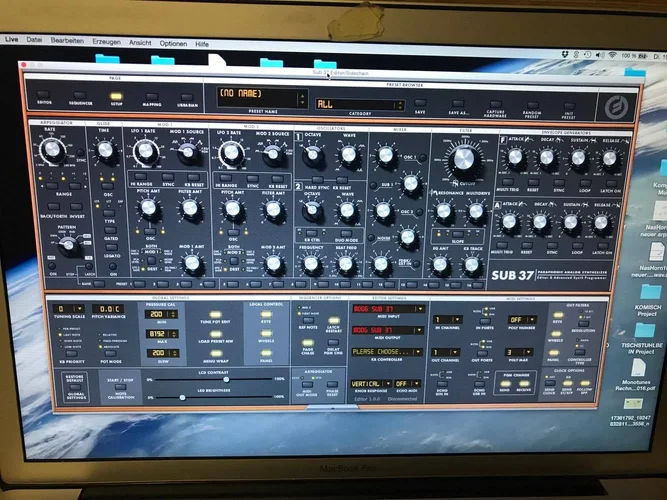667x500 pixels.
Task: Open the Datei menu
Action: tap(34, 40)
